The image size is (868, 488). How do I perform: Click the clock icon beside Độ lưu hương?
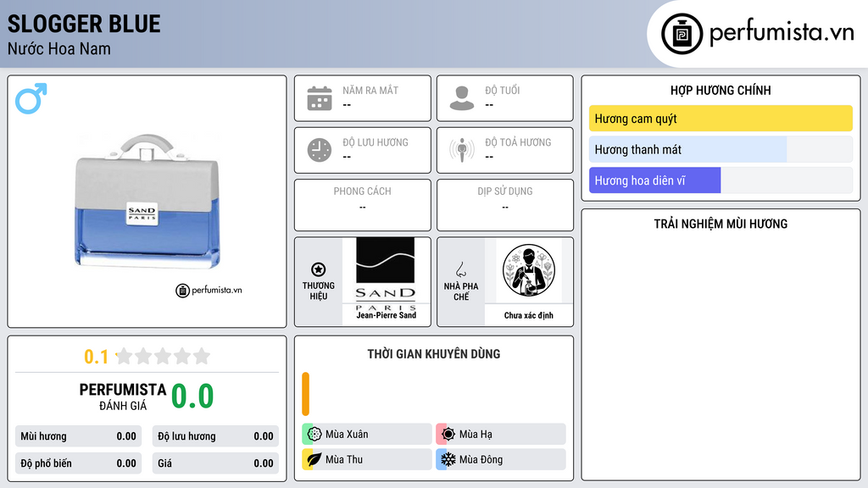click(320, 150)
